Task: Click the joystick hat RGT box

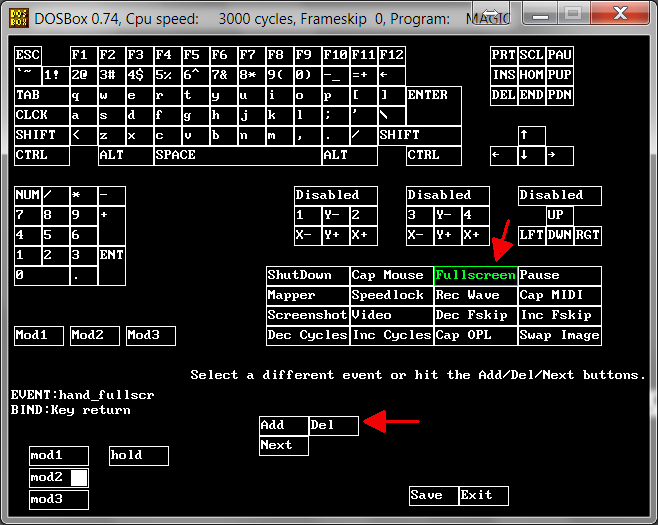Action: coord(588,236)
